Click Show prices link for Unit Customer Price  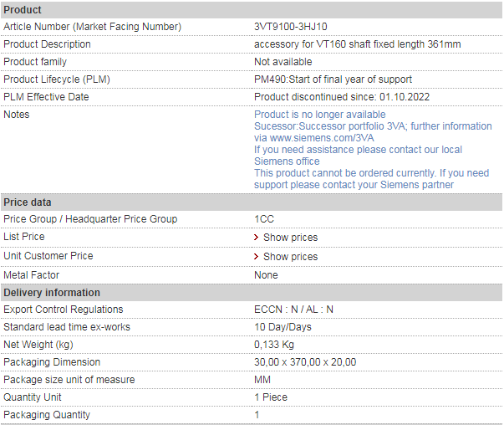pyautogui.click(x=290, y=257)
